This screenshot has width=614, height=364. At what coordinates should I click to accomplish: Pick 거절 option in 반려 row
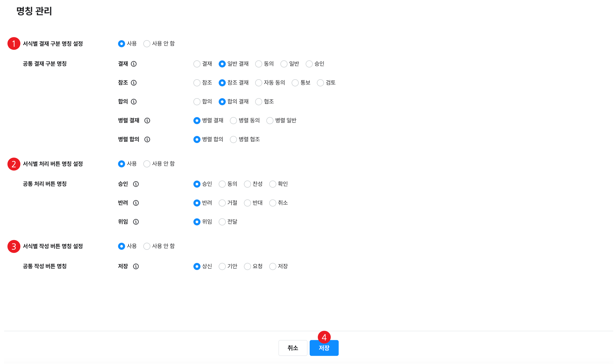[222, 203]
